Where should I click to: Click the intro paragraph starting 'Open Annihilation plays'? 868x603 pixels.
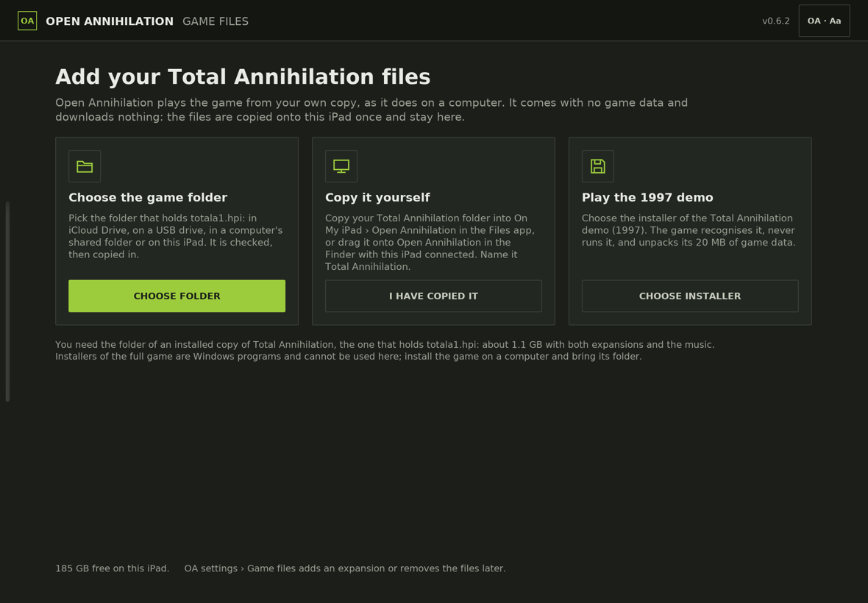coord(371,110)
